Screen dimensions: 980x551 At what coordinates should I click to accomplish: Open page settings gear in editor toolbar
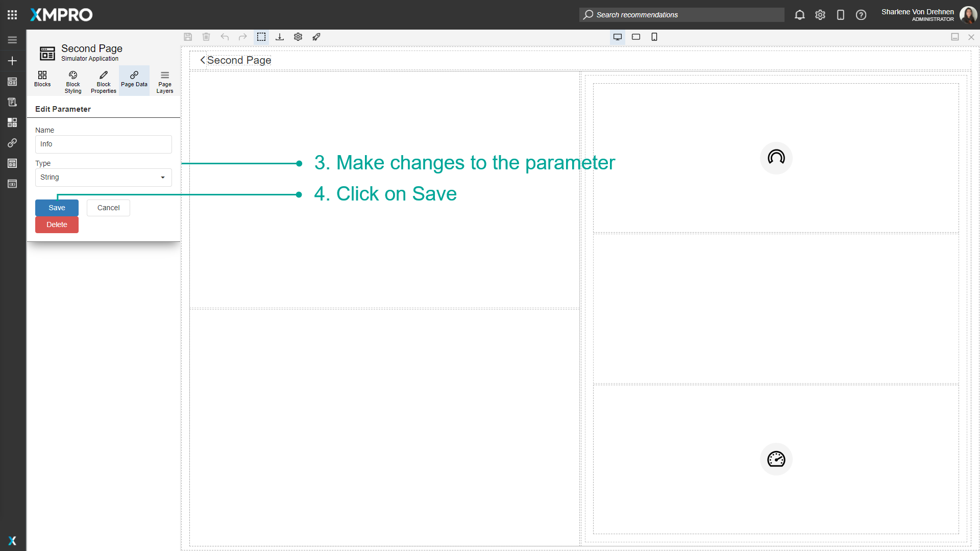coord(298,37)
